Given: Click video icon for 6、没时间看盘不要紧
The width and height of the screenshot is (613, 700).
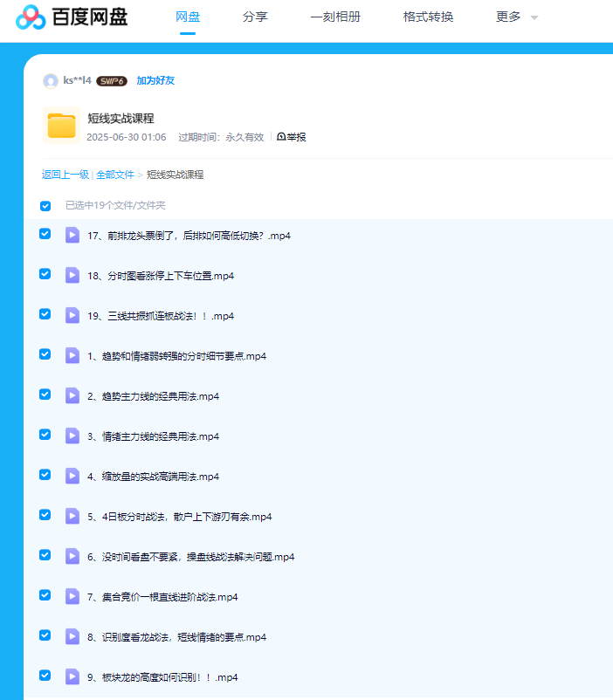Looking at the screenshot, I should [x=72, y=556].
